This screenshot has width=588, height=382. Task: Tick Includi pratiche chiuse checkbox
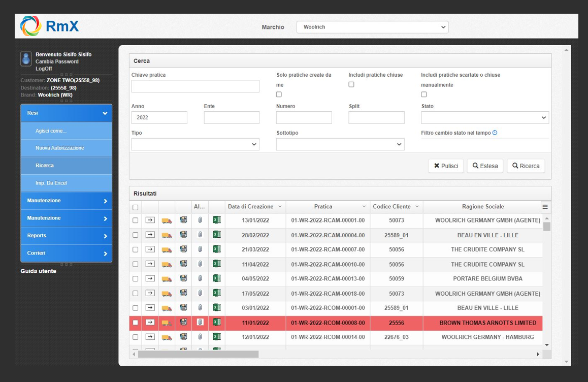click(351, 84)
